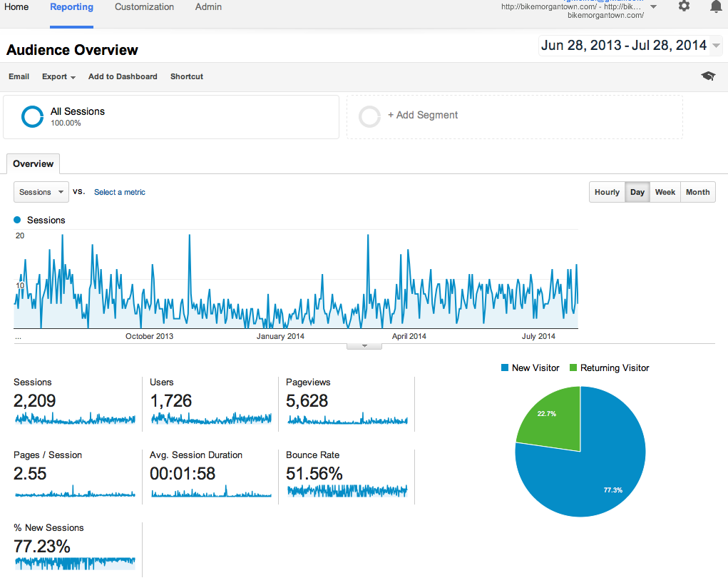
Task: Expand the annotations drawer handle below chart
Action: (364, 346)
